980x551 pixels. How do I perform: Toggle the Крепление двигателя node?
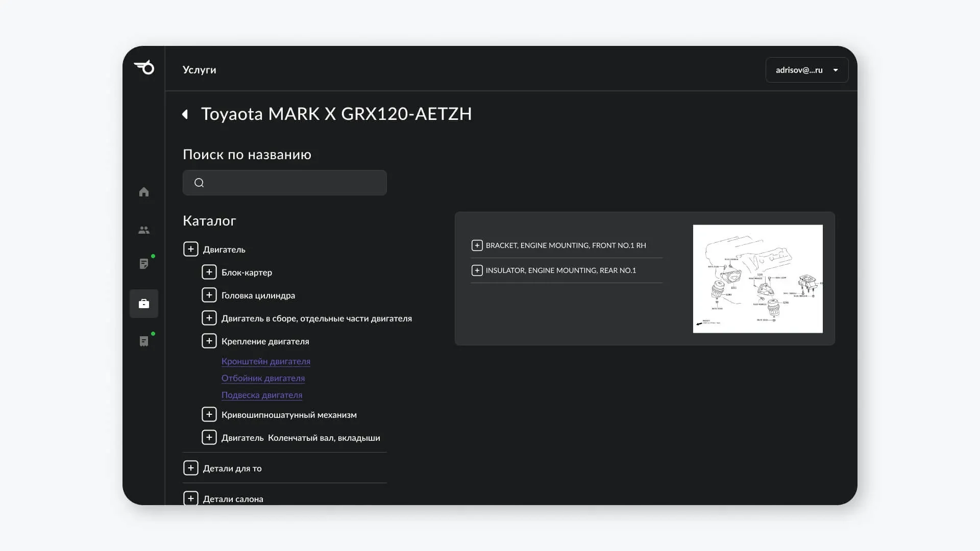coord(209,341)
